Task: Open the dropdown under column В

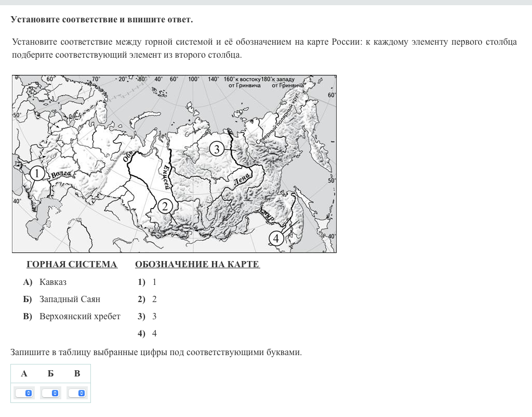Action: pos(77,393)
